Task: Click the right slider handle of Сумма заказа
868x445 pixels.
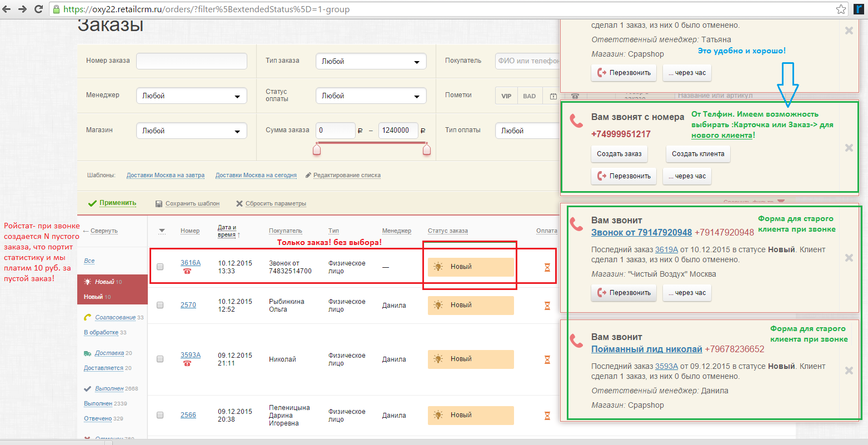Action: point(427,149)
